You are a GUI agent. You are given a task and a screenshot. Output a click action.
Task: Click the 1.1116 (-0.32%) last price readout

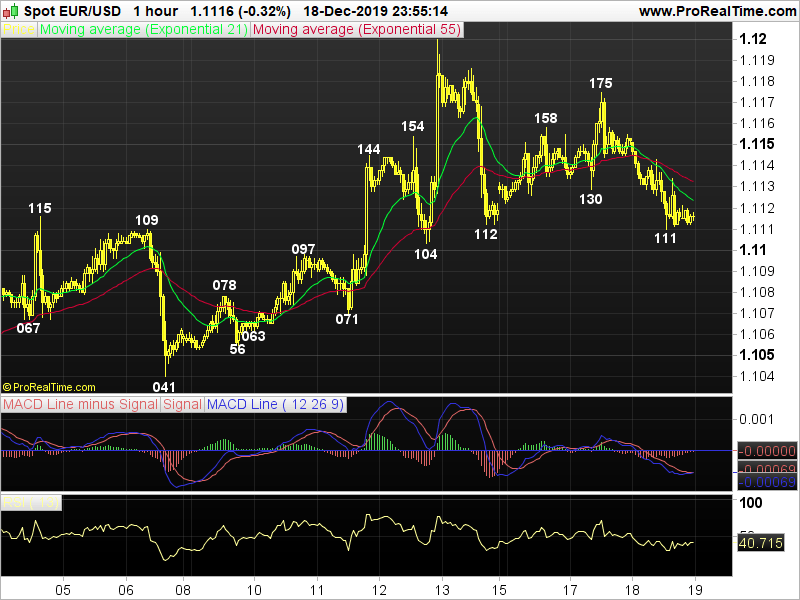pyautogui.click(x=240, y=11)
